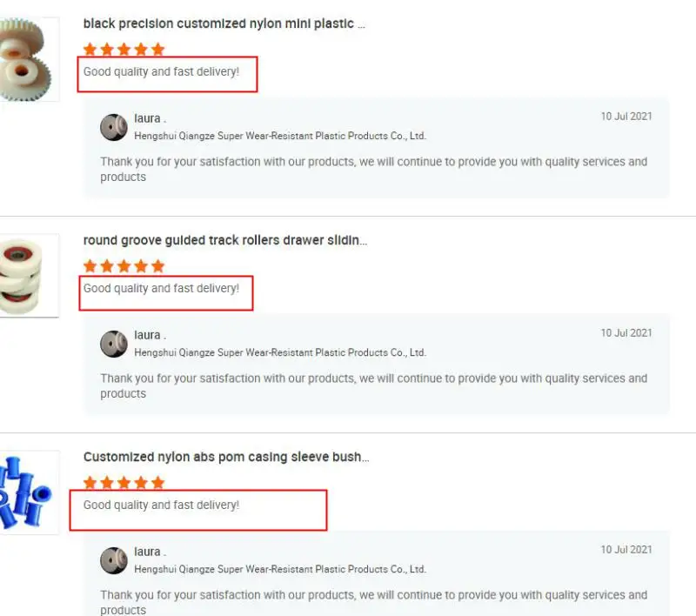Open the round groove roller product thumbnail
This screenshot has height=616, width=696.
point(30,276)
